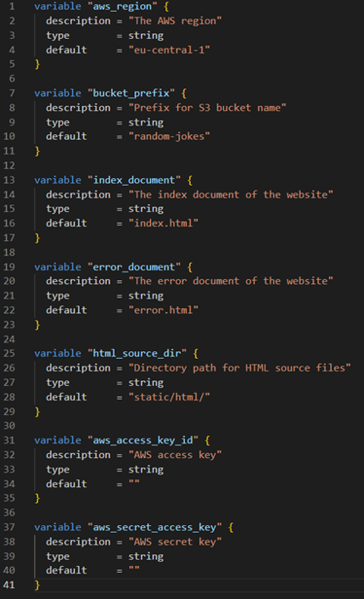This screenshot has width=364, height=599.
Task: Click empty default string on line 40
Action: click(x=134, y=570)
